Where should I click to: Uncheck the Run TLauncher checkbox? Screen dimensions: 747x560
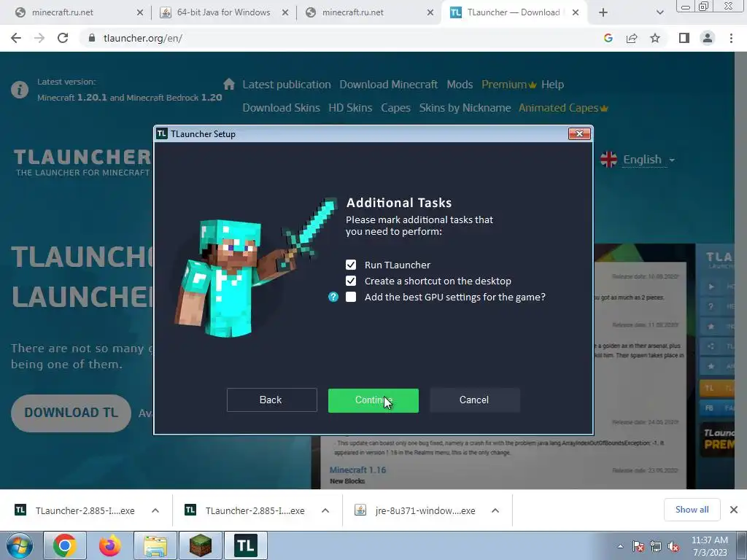pos(351,265)
